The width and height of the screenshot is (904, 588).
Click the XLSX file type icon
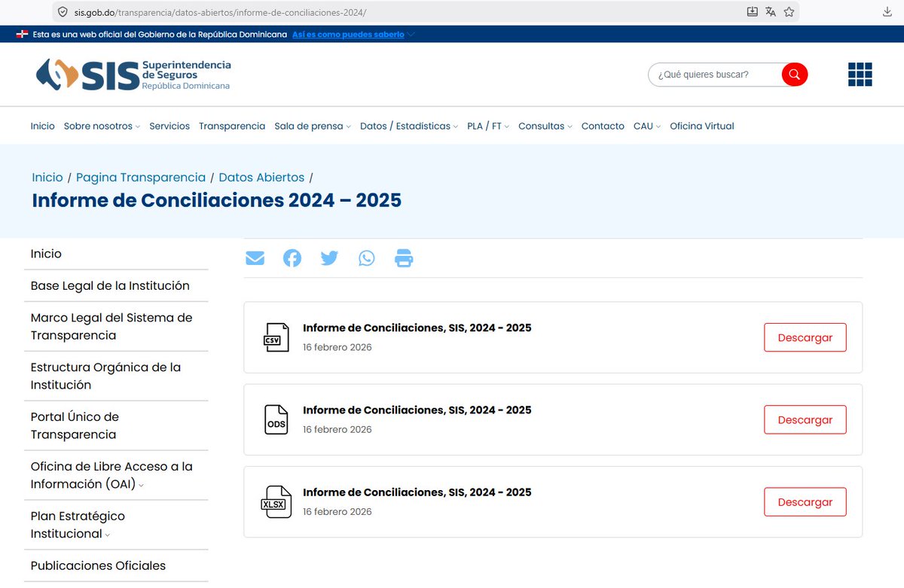coord(275,501)
